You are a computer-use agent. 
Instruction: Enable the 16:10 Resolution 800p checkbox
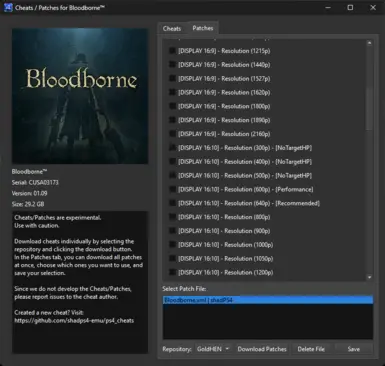(172, 217)
